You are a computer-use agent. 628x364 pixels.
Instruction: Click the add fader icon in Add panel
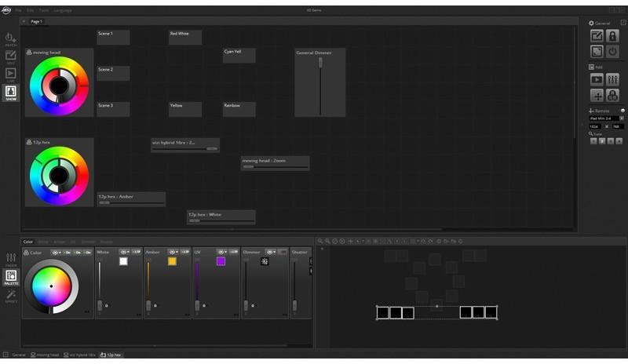(612, 79)
